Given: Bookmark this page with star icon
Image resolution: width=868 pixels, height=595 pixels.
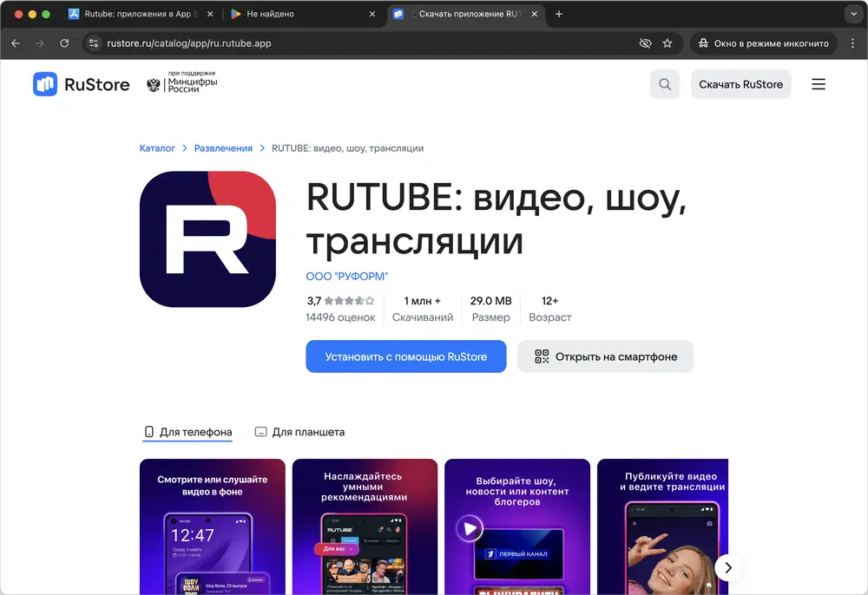Looking at the screenshot, I should pos(667,43).
